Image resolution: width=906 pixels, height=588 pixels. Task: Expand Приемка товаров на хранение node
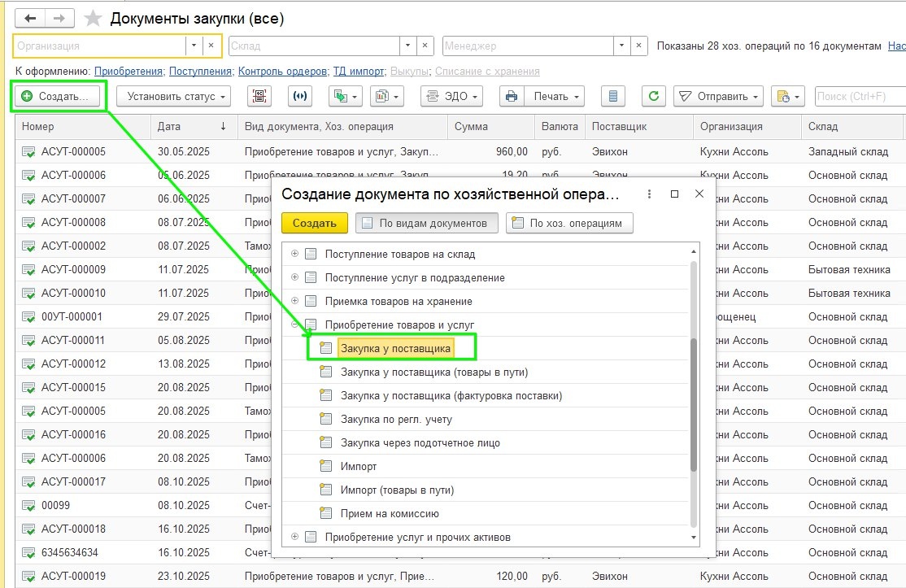[x=294, y=301]
